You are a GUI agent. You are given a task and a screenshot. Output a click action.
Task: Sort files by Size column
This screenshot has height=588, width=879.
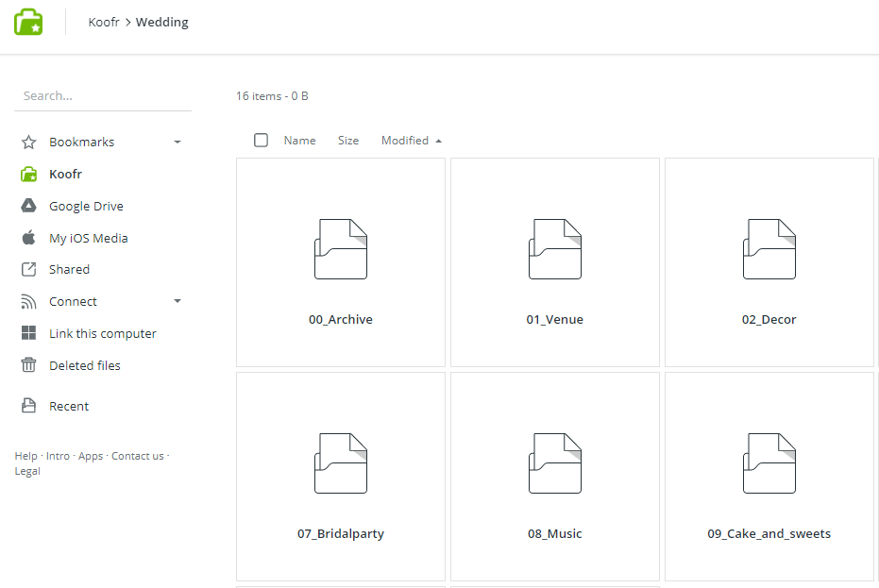pos(348,141)
